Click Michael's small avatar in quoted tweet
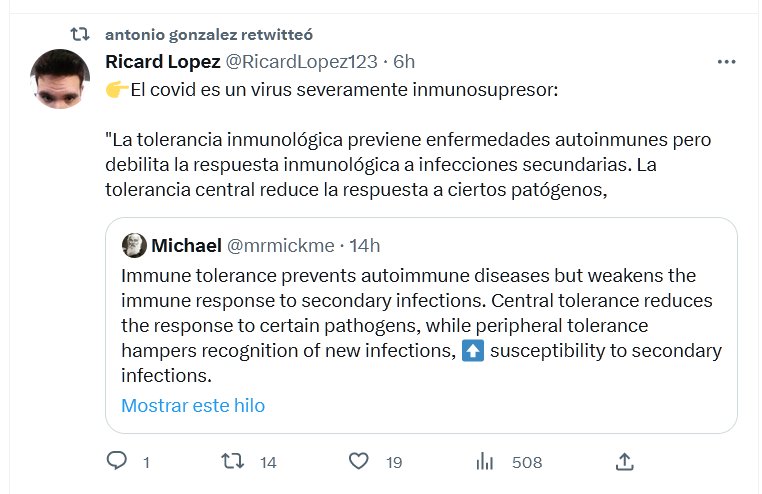 (134, 245)
